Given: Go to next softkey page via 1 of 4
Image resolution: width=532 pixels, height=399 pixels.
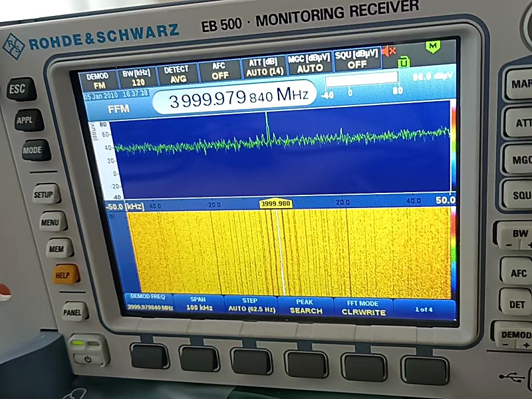Looking at the screenshot, I should tap(424, 309).
